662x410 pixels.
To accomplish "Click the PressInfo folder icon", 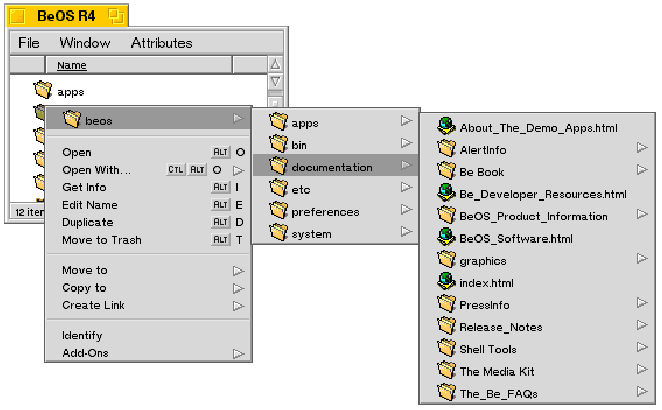I will [x=446, y=304].
